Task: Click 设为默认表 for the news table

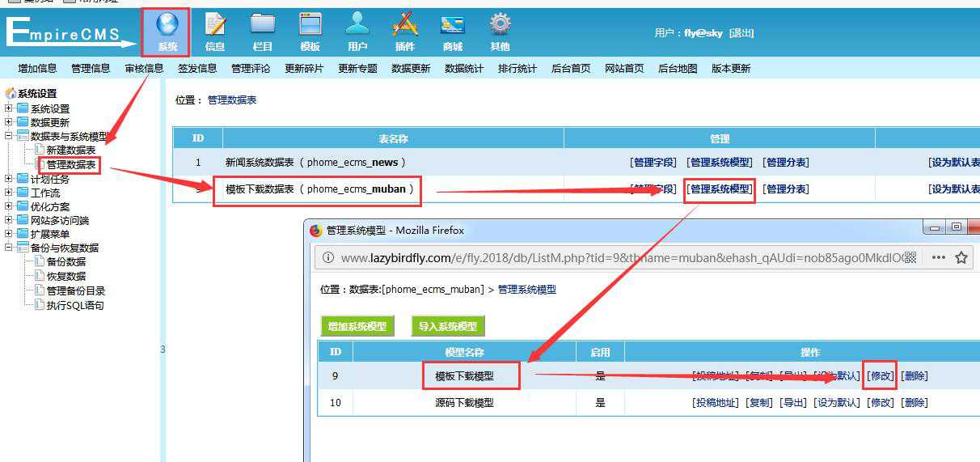Action: [954, 163]
